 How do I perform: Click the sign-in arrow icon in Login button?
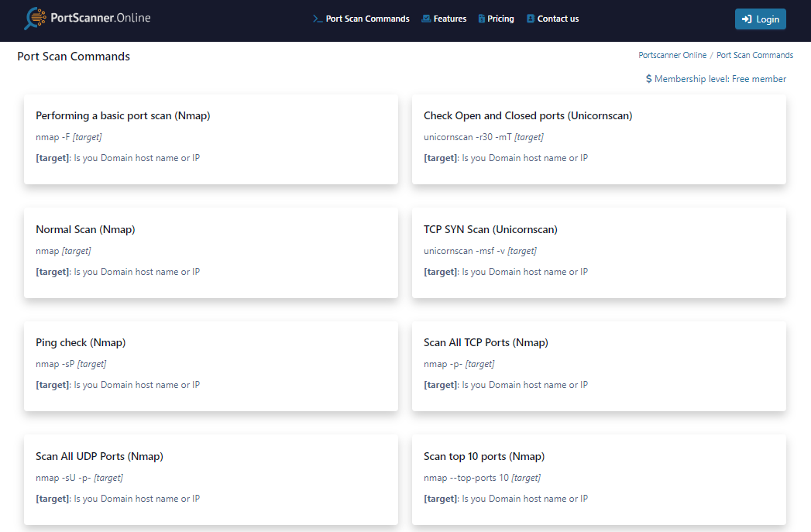tap(747, 19)
